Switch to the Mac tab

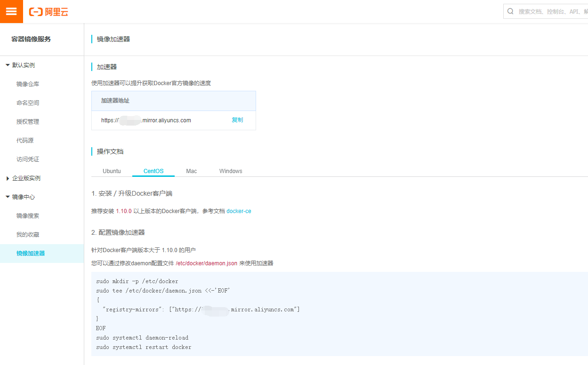pyautogui.click(x=192, y=171)
